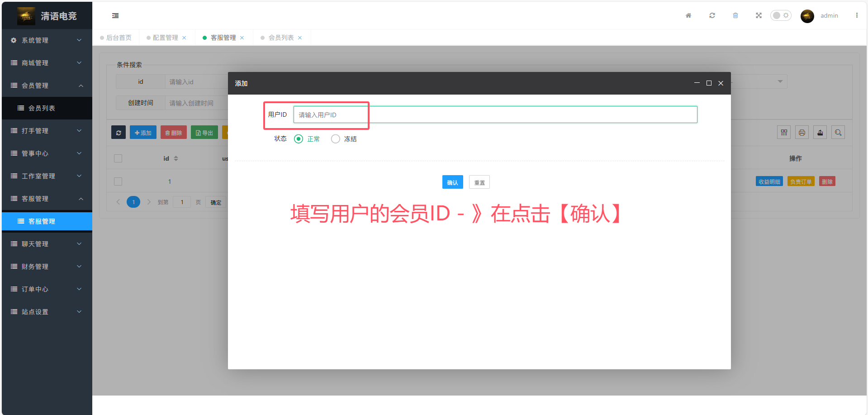
Task: Switch to the 配置管理 tab
Action: click(165, 38)
